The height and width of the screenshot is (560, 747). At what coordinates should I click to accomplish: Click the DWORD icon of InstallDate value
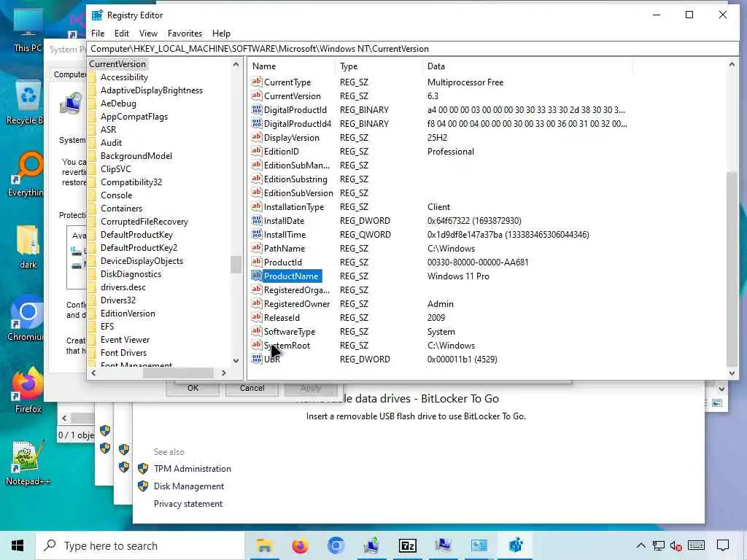[256, 220]
